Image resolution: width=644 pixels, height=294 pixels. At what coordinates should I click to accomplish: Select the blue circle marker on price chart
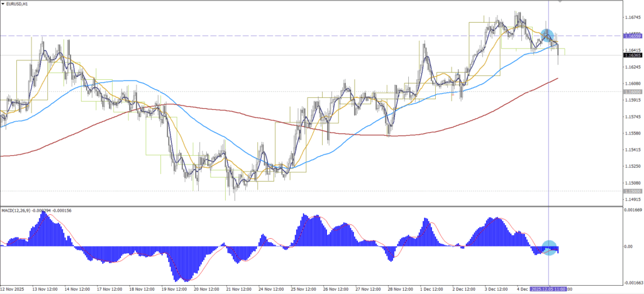click(x=547, y=35)
